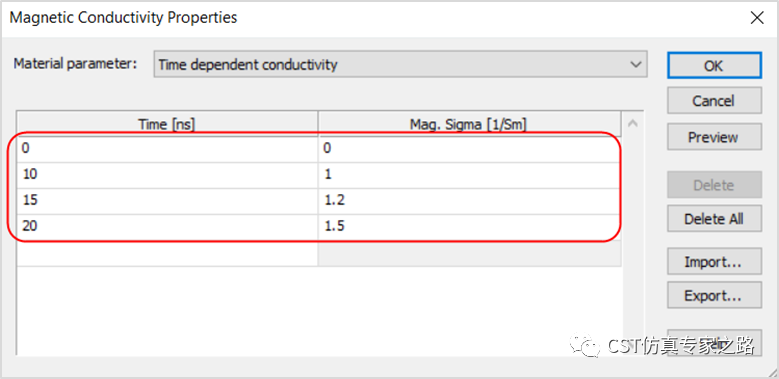Click the Mag. Sigma cell showing 1.2
The width and height of the screenshot is (779, 379).
(x=469, y=201)
